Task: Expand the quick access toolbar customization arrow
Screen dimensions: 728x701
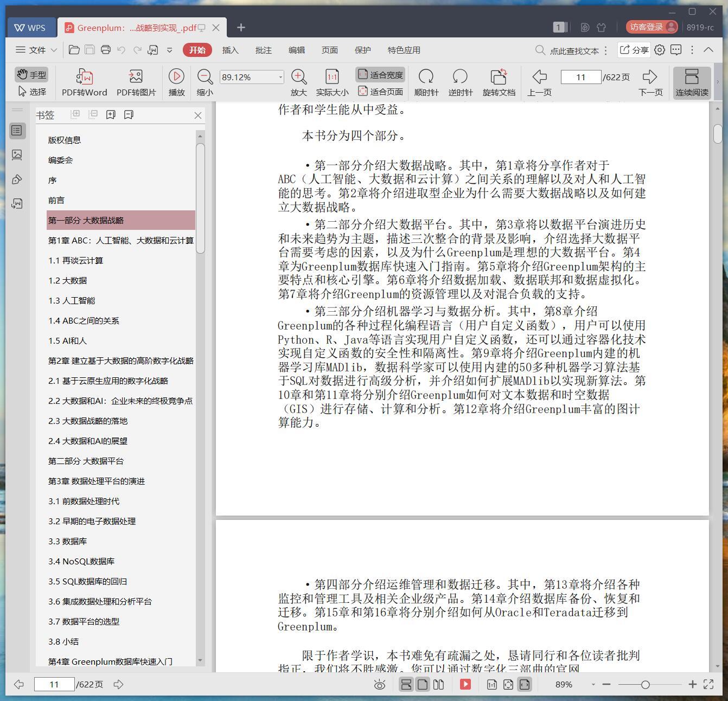Action: point(169,50)
